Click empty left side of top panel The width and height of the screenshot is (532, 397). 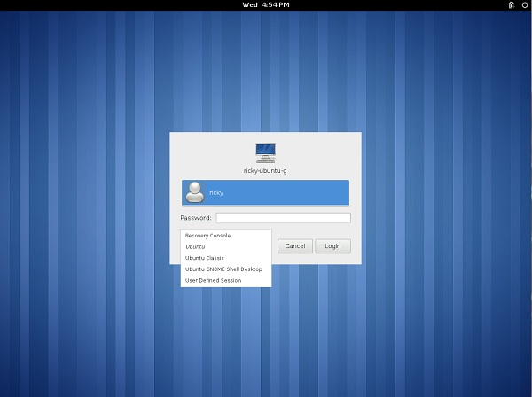click(x=89, y=5)
